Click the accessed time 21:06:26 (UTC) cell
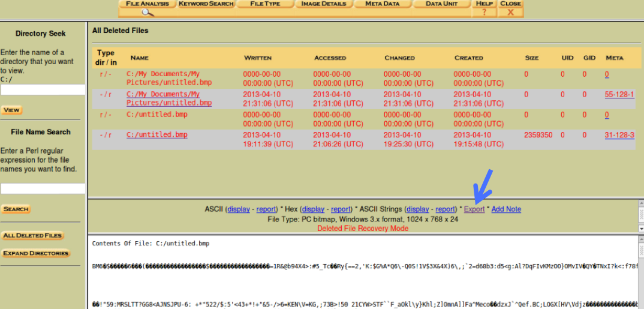The image size is (644, 309). click(338, 144)
